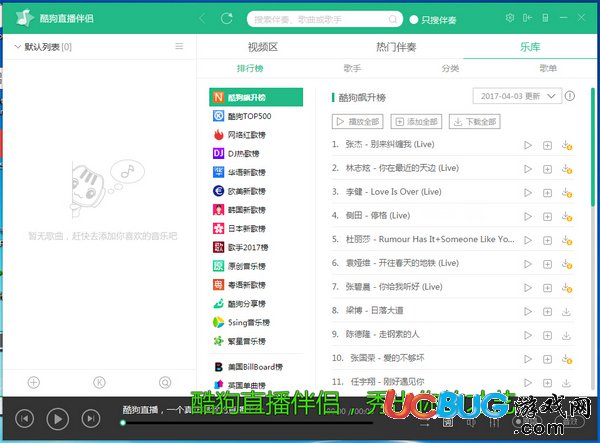
Task: Select the 酷狗TOP500 chart
Action: tap(256, 116)
